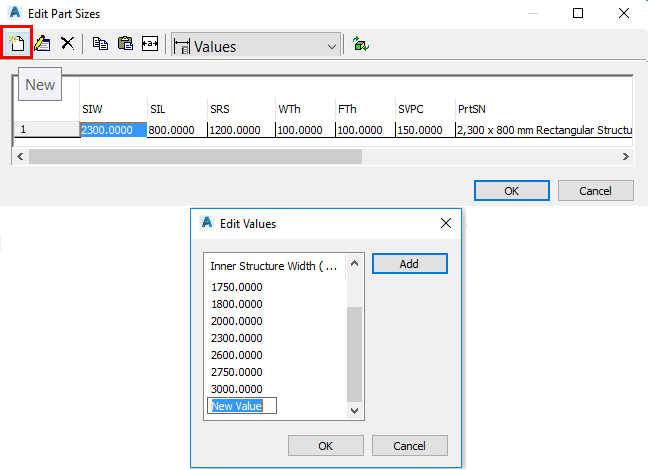648x470 pixels.
Task: Click the New toolbar icon
Action: [17, 43]
